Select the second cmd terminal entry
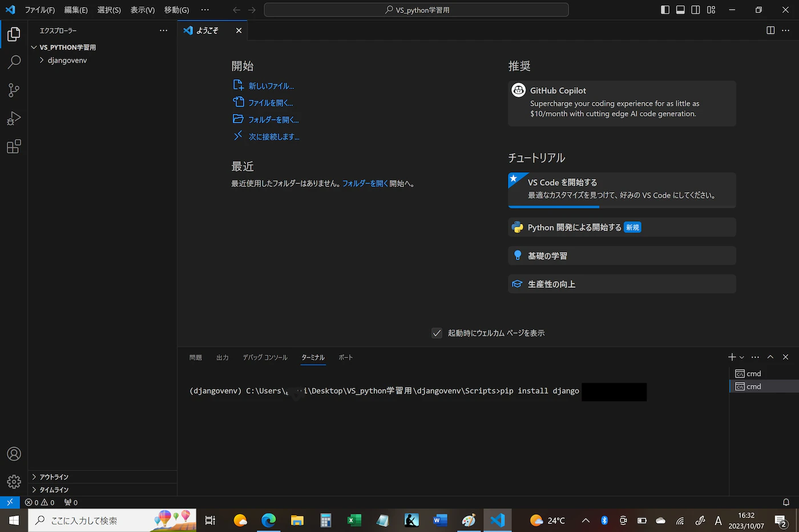Image resolution: width=799 pixels, height=532 pixels. point(764,387)
